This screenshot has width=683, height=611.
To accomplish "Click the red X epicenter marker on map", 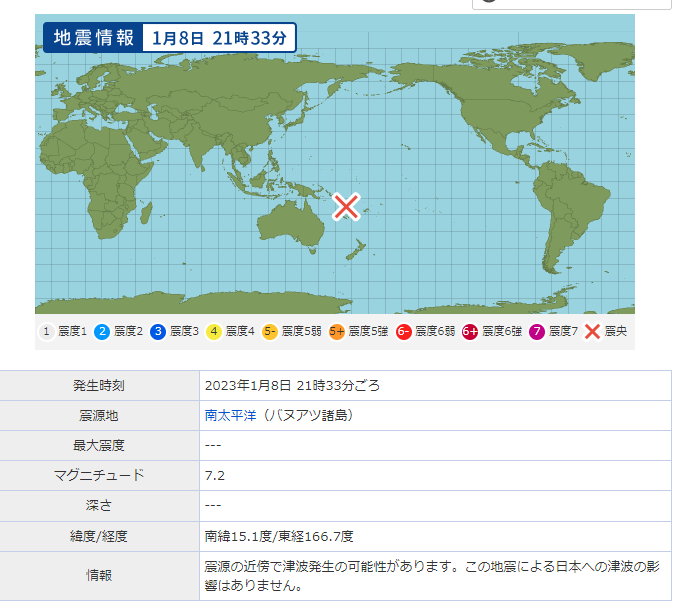I will pos(346,206).
